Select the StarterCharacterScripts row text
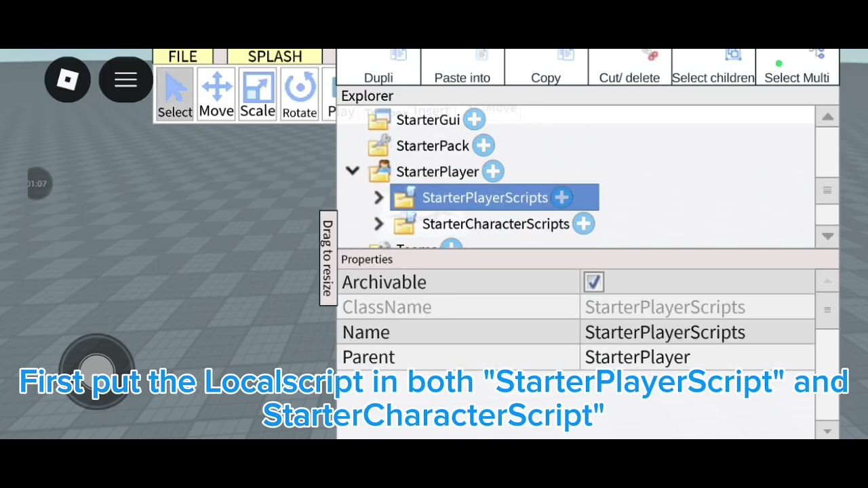 (496, 224)
